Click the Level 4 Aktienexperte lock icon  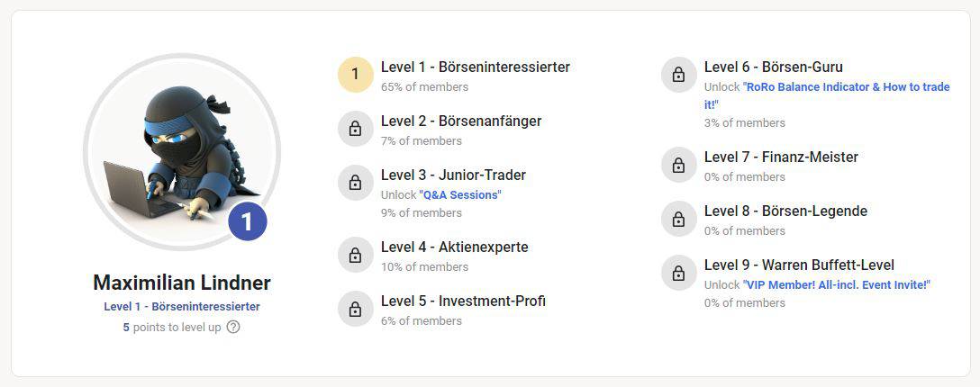coord(355,255)
